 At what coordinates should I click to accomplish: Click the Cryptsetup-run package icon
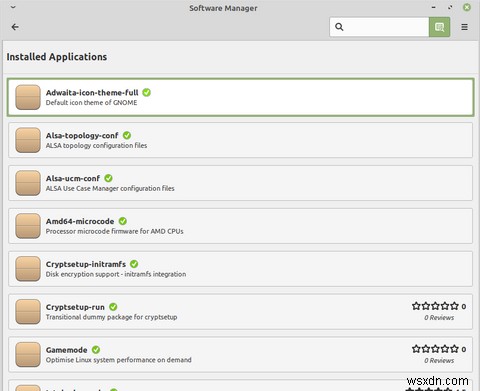[x=28, y=312]
